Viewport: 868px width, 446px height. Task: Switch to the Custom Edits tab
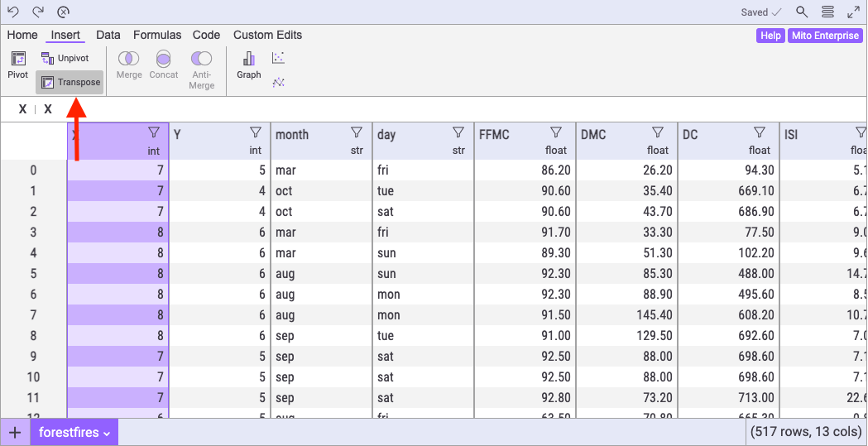267,35
